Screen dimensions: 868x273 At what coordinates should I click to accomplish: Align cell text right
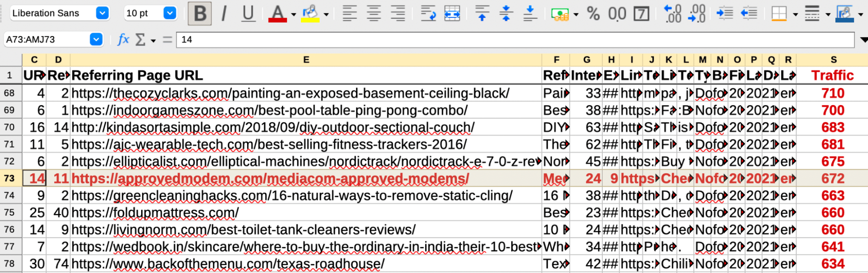[x=398, y=13]
